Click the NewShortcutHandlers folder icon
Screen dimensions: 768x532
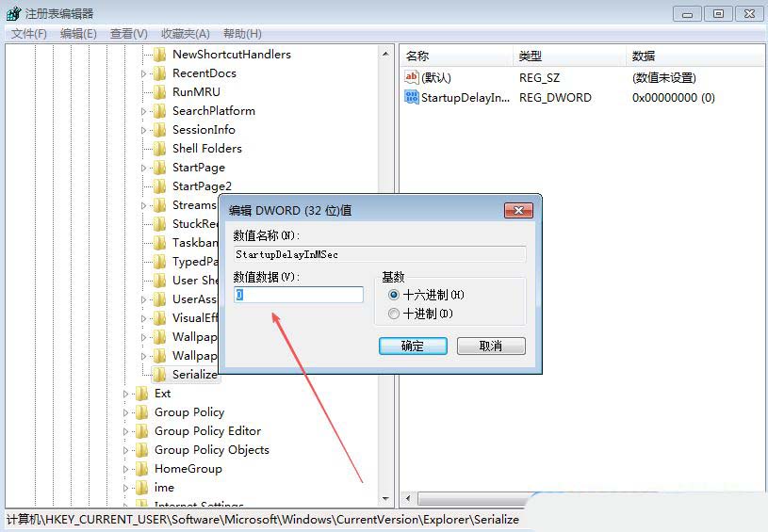point(159,55)
